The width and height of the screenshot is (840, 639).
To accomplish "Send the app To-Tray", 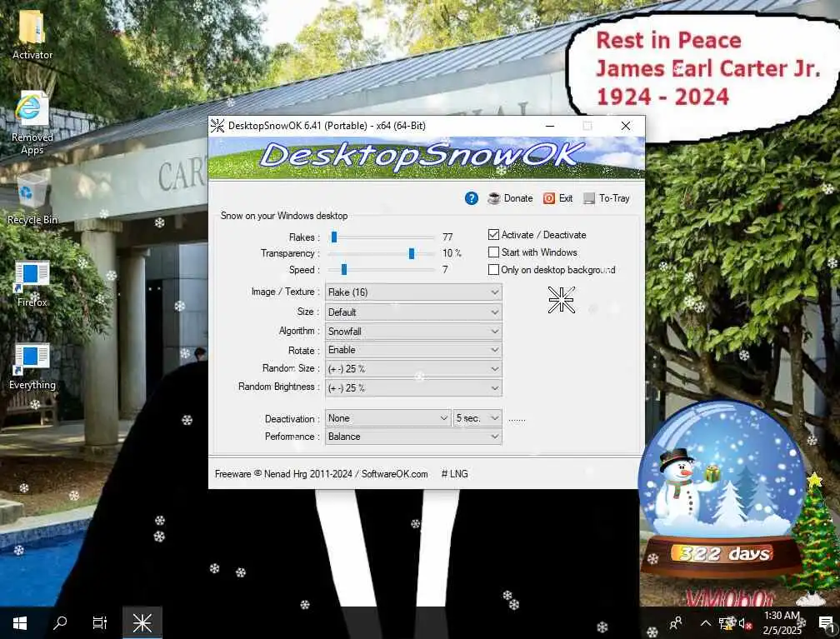I will click(x=607, y=198).
